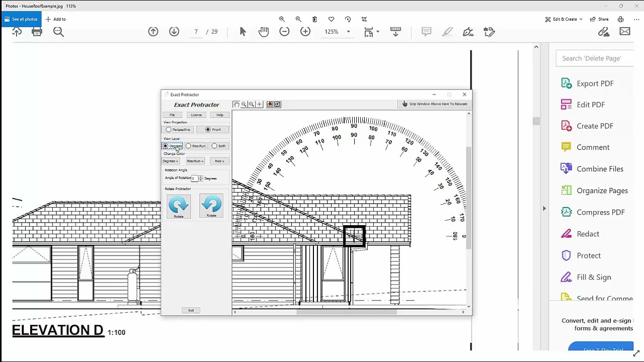Click the Angle of Rotation input field
644x362 pixels.
tap(194, 178)
